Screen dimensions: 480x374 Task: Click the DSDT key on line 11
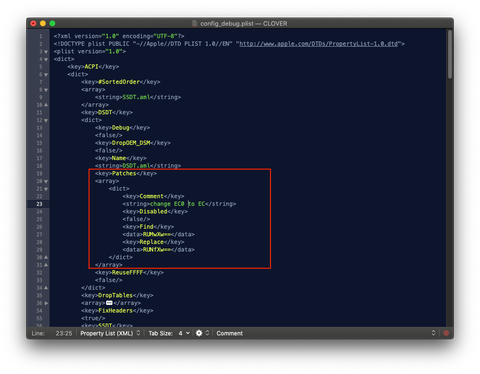click(x=105, y=112)
